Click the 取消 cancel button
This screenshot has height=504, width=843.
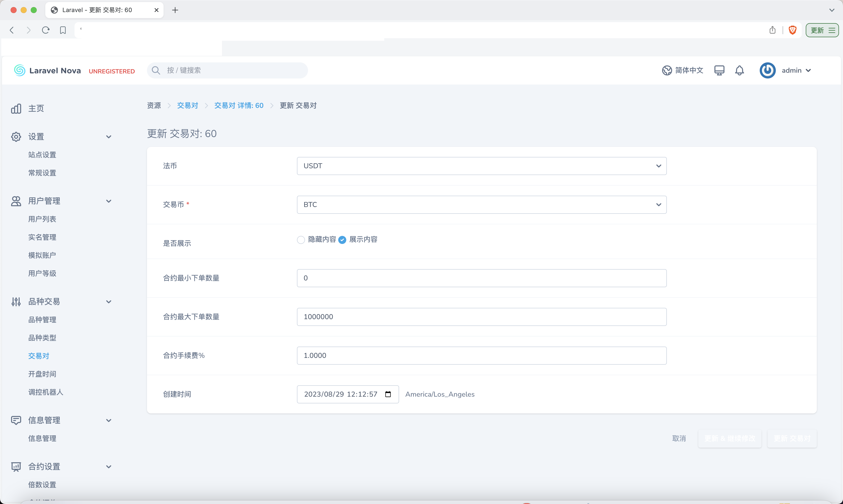click(x=679, y=438)
